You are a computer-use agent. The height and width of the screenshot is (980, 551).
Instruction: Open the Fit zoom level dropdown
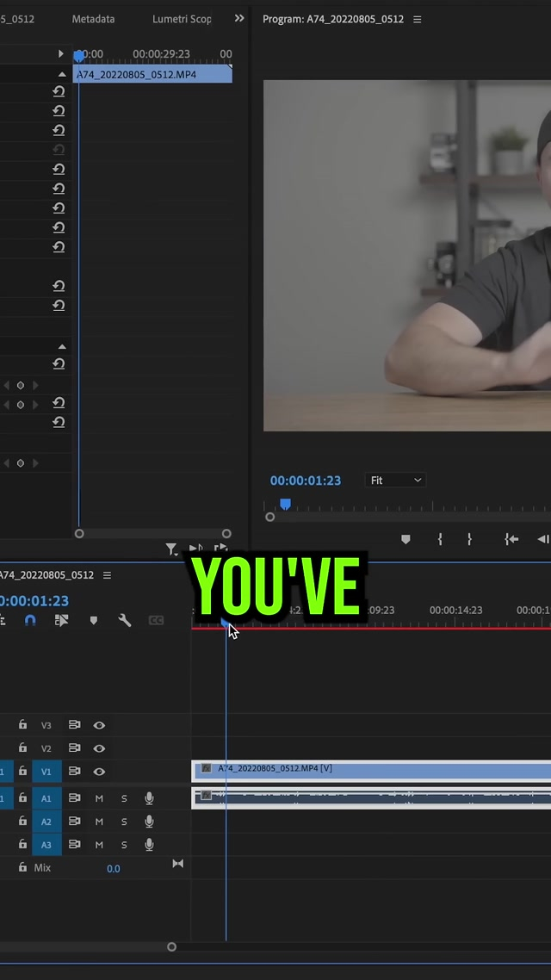(395, 480)
